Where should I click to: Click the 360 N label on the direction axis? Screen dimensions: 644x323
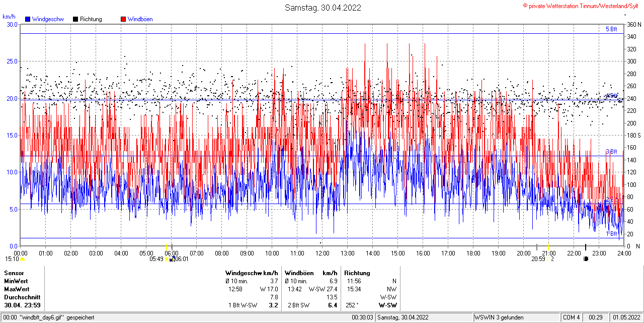click(633, 24)
